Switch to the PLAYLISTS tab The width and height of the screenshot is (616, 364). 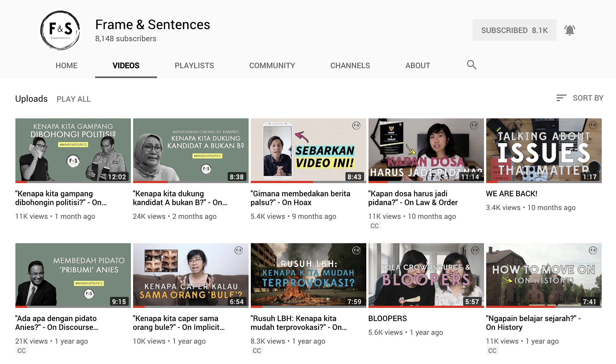point(194,65)
